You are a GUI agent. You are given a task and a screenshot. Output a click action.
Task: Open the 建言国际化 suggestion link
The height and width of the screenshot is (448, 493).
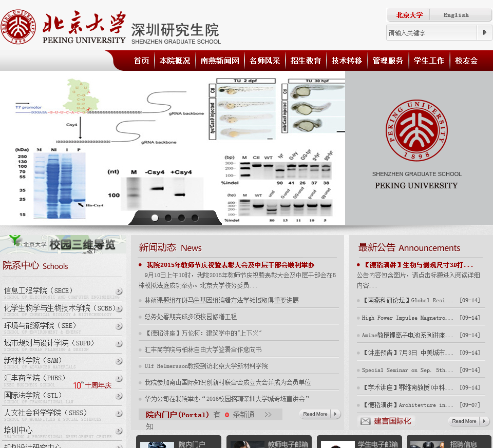[392, 421]
